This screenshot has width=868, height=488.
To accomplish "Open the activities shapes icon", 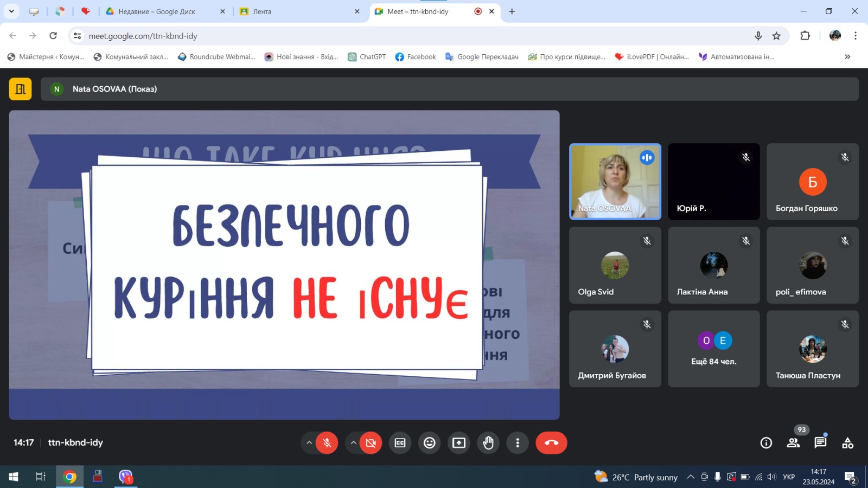I will tap(847, 443).
